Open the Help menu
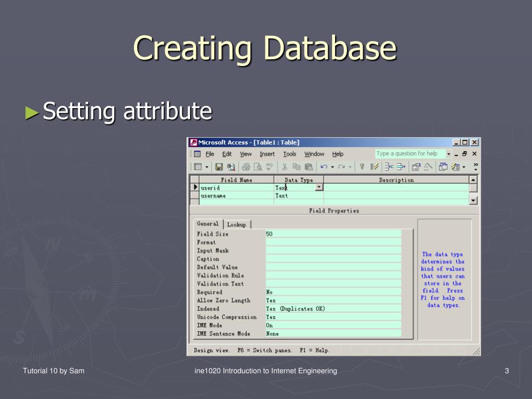This screenshot has width=532, height=399. tap(338, 154)
